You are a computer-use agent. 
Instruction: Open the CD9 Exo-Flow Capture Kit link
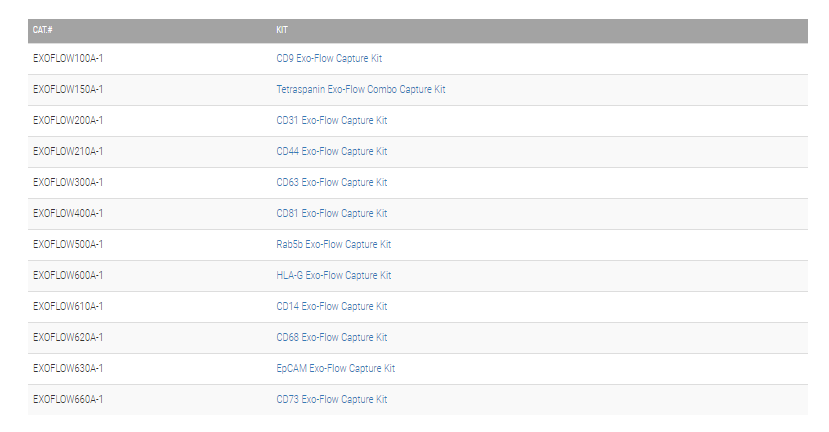point(331,59)
